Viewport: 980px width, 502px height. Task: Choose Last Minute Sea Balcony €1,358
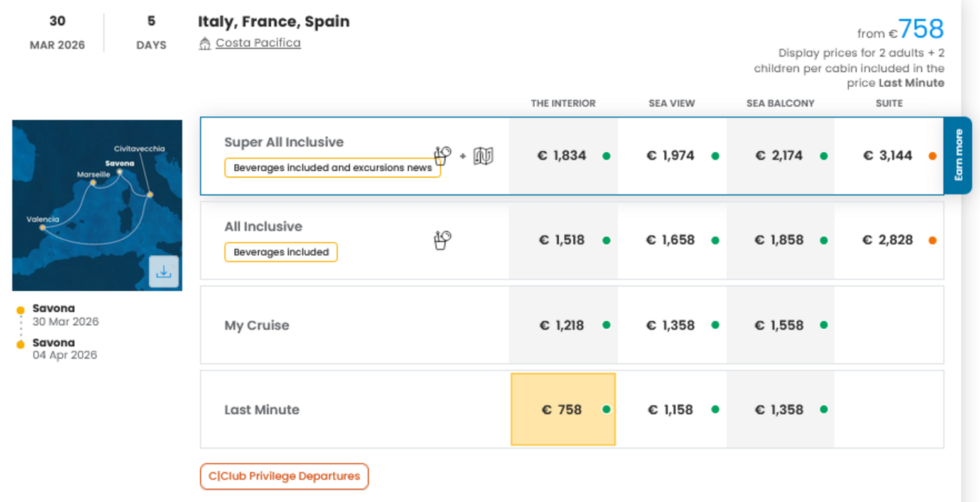[780, 410]
